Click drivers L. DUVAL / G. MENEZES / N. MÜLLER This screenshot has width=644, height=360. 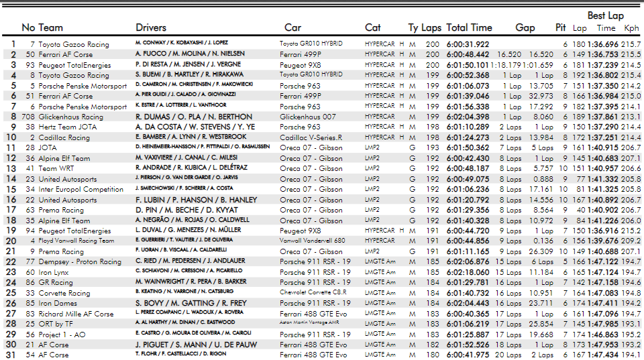188,230
